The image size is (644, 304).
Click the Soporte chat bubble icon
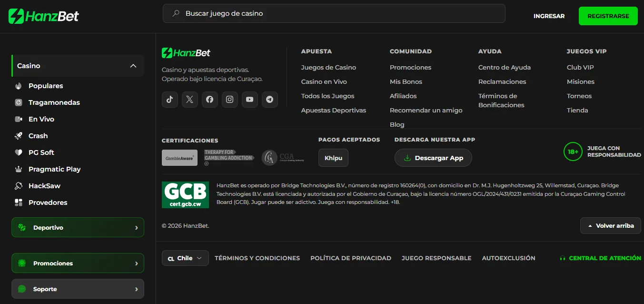[21, 289]
